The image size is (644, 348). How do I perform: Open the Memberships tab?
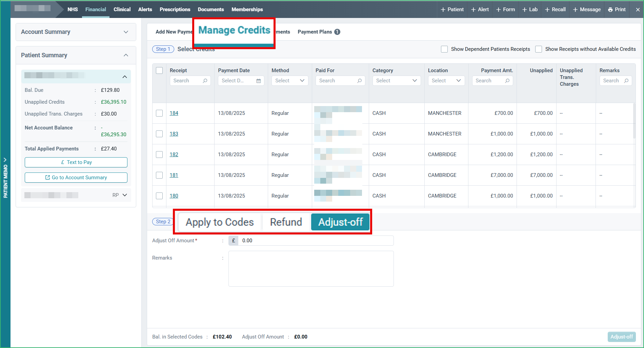pyautogui.click(x=247, y=9)
